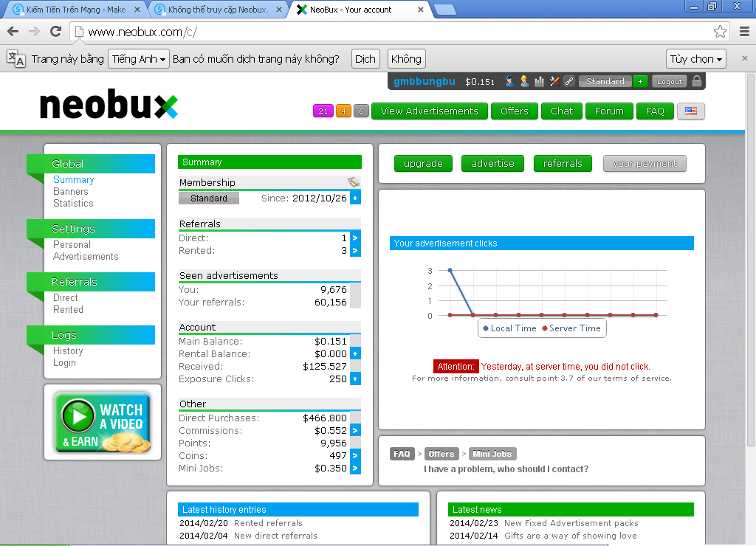Open the Forum menu button
756x546 pixels.
pos(609,111)
